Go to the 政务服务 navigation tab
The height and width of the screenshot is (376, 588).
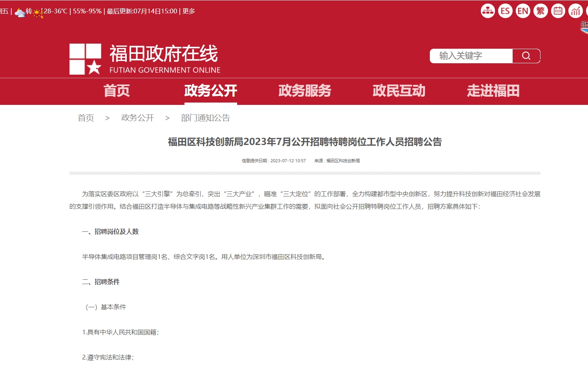tap(305, 91)
